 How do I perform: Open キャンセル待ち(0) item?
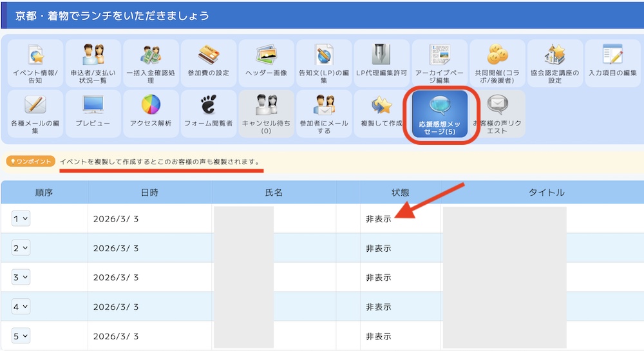click(x=266, y=113)
